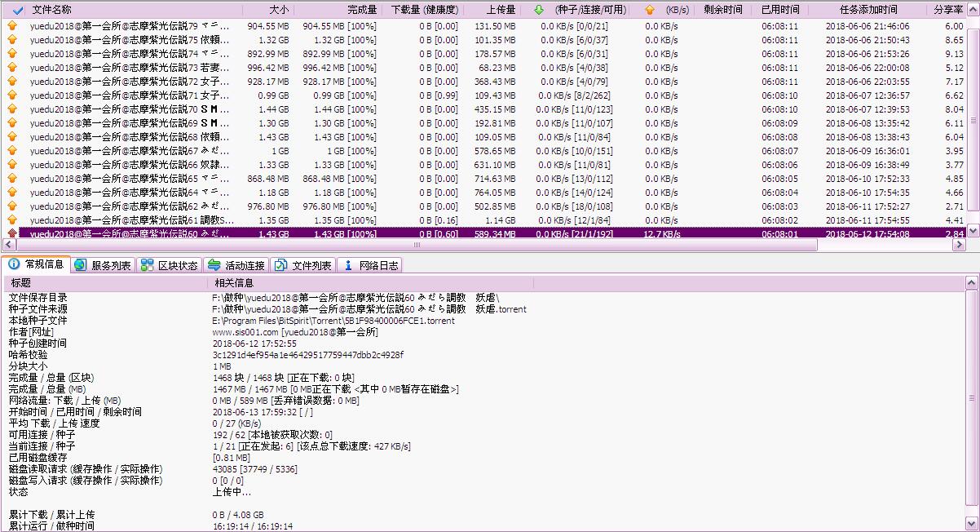
Task: Sort tasks by 大小 column header
Action: tap(278, 10)
